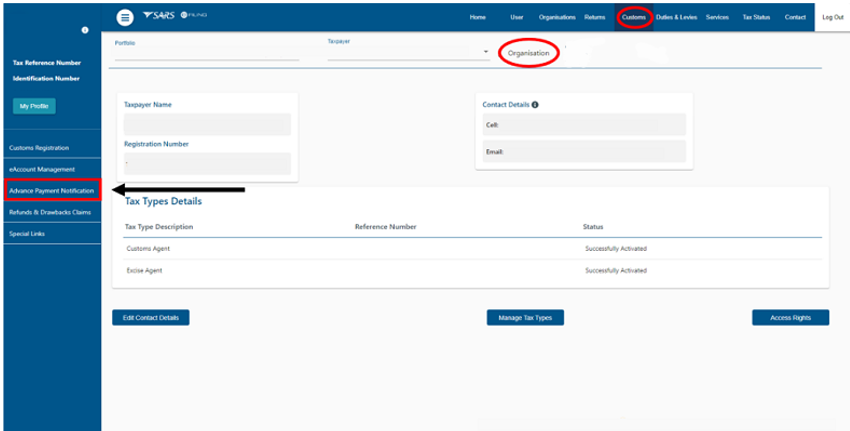Open the Access Rights button
Viewport: 850px width, 431px height.
[790, 317]
